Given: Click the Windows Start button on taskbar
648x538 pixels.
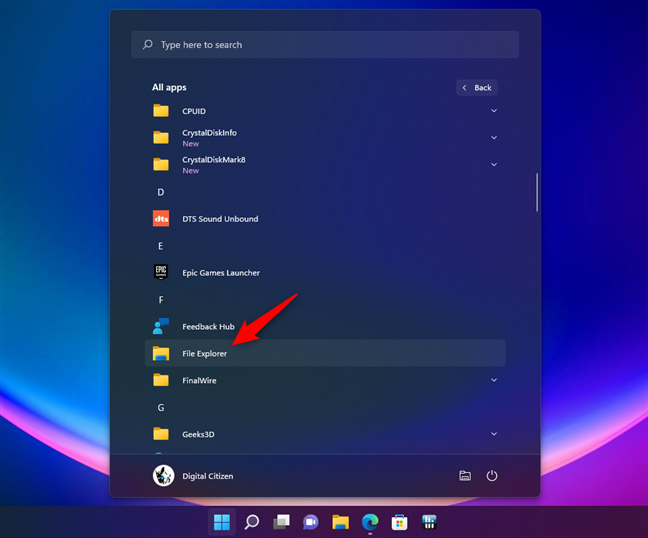Looking at the screenshot, I should tap(222, 522).
